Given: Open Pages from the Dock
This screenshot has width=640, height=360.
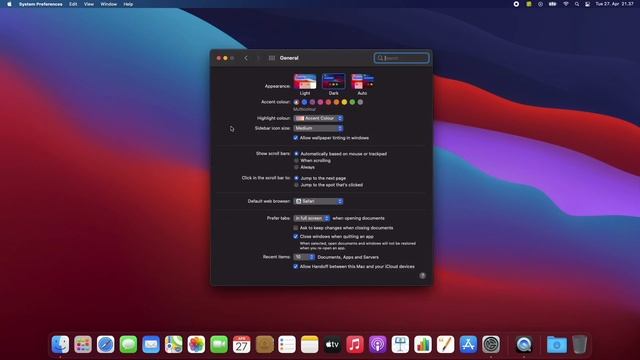Looking at the screenshot, I should [x=445, y=344].
